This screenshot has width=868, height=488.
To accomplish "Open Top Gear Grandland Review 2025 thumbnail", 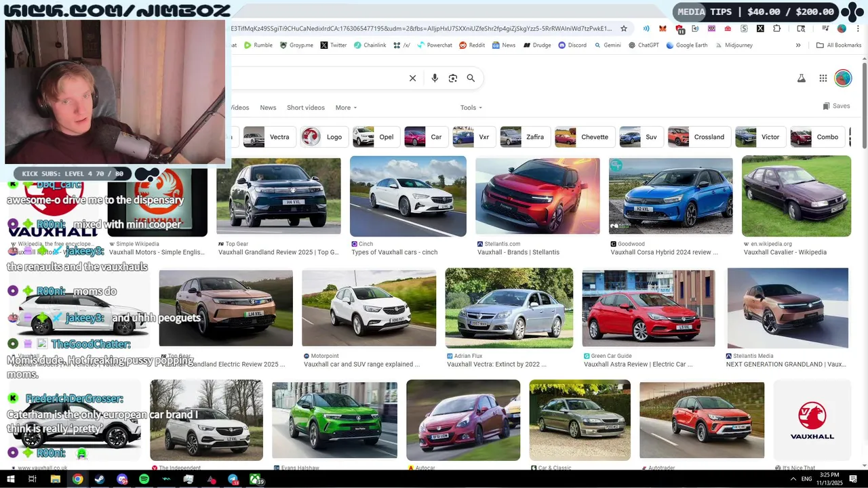I will (279, 197).
